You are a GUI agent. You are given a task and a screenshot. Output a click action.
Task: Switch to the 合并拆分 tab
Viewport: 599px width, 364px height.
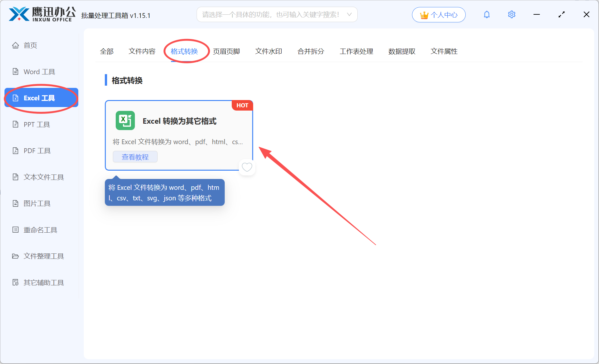coord(311,51)
